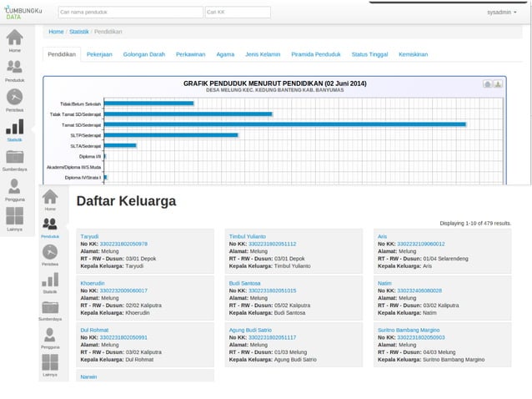Print the Pendidikan chart using printer icon
This screenshot has height=399, width=532.
click(x=488, y=84)
